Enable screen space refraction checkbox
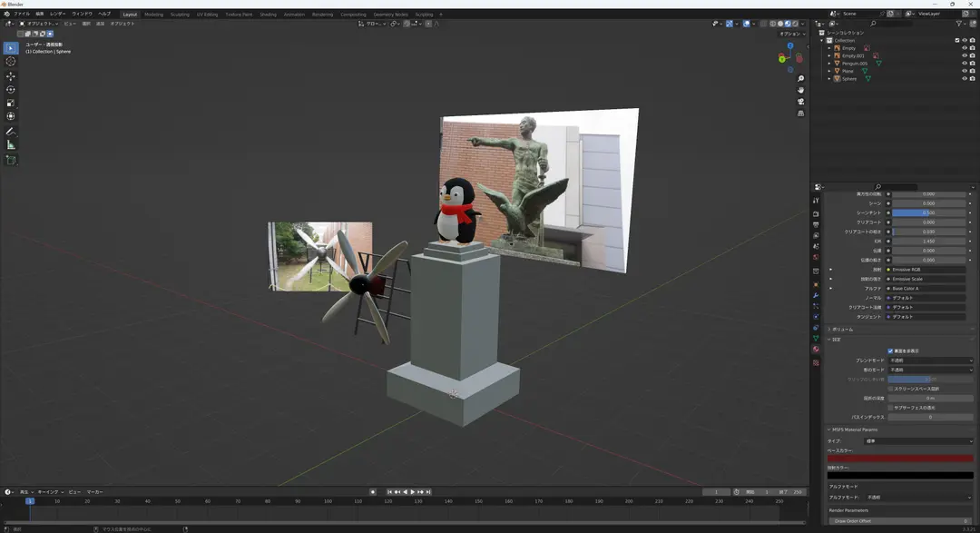Image resolution: width=980 pixels, height=533 pixels. click(x=891, y=389)
